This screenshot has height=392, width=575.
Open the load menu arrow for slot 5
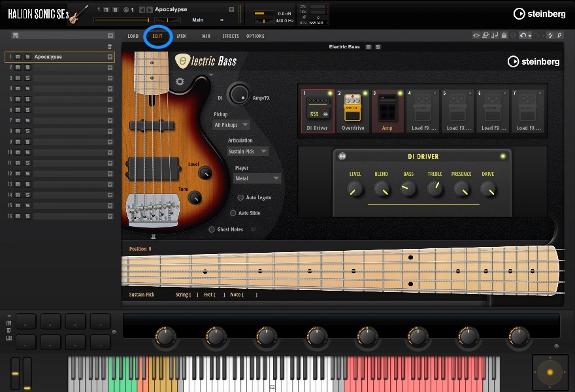click(110, 99)
